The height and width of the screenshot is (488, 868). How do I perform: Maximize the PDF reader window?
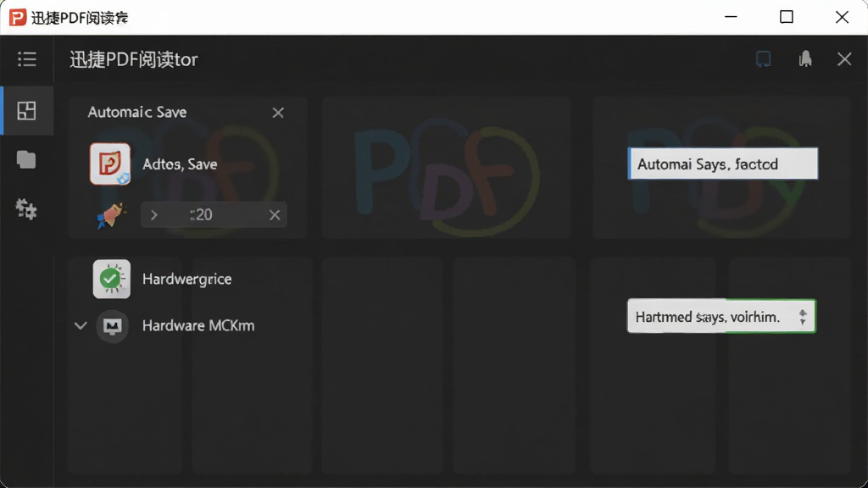[x=786, y=17]
